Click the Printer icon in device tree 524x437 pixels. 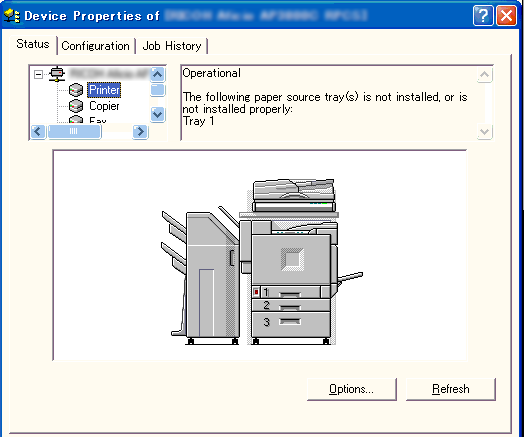pos(76,90)
